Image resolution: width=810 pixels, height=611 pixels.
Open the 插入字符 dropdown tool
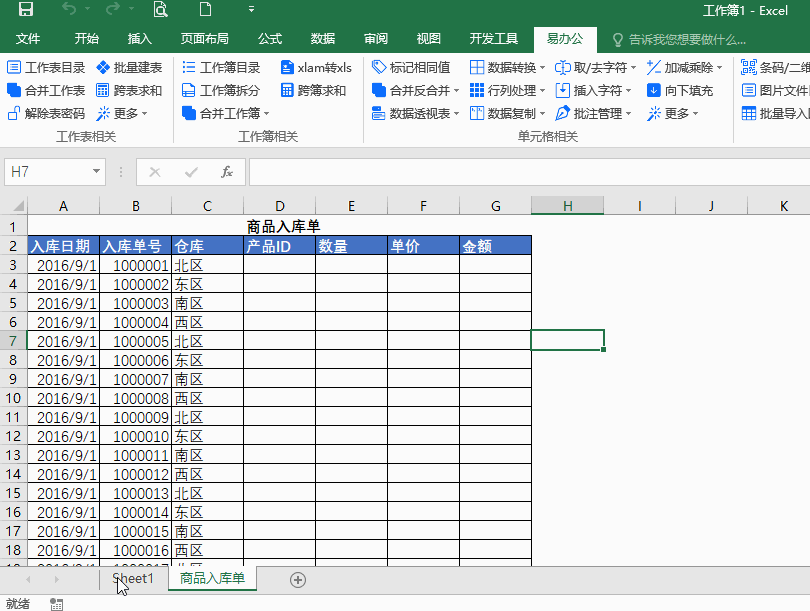(594, 90)
